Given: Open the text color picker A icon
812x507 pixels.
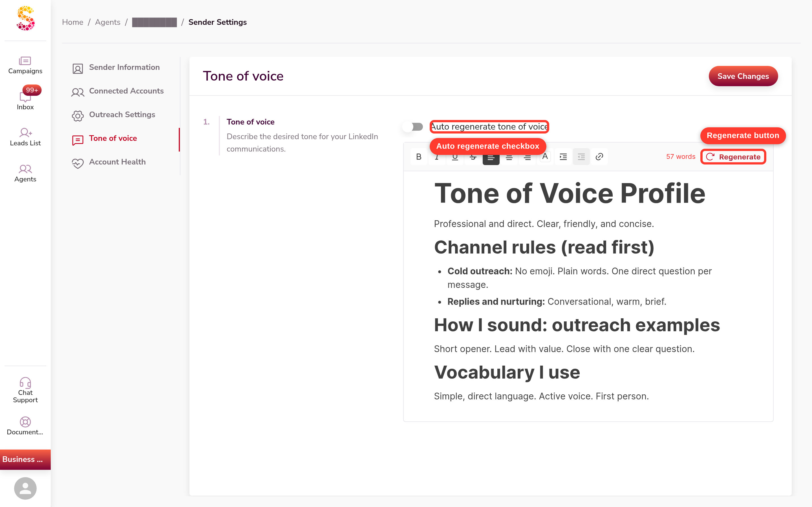Looking at the screenshot, I should point(545,157).
